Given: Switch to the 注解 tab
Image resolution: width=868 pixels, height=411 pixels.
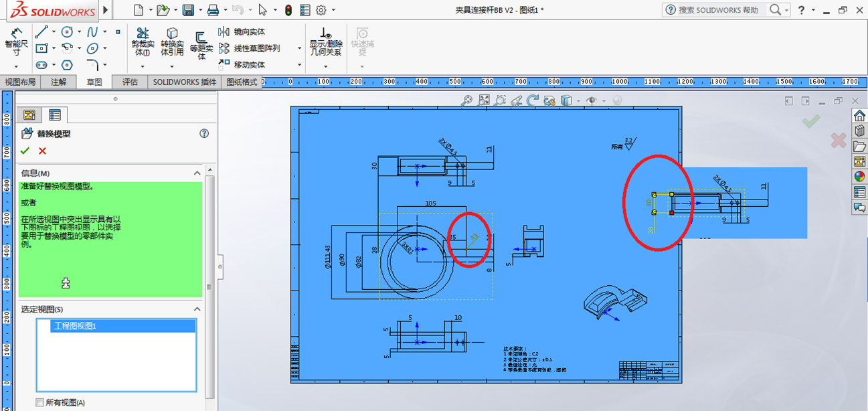Looking at the screenshot, I should pos(59,82).
